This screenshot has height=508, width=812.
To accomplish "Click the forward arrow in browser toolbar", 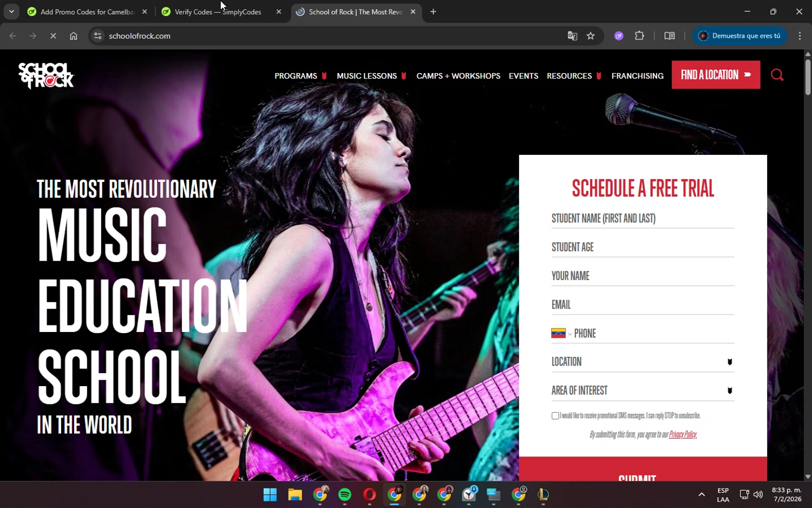I will click(x=33, y=36).
